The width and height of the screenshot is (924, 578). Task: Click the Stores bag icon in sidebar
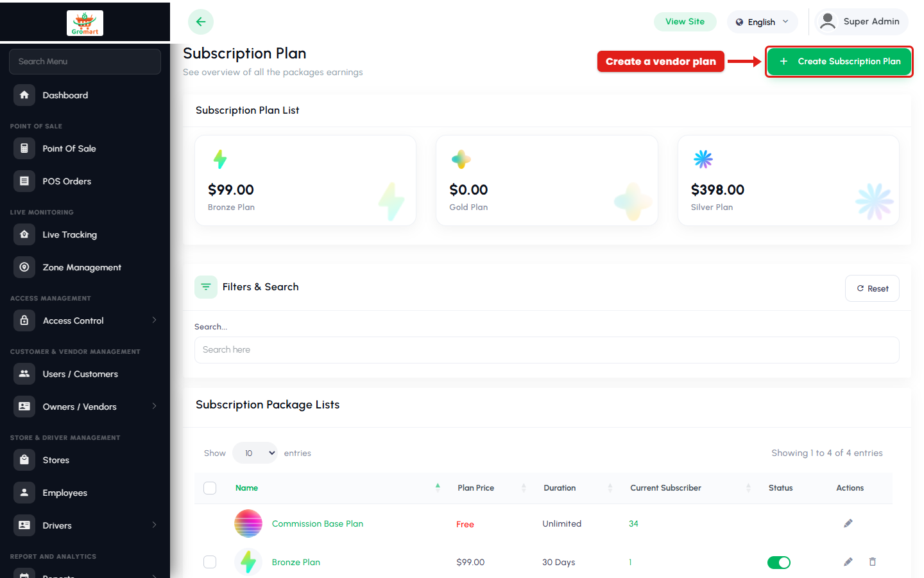click(x=24, y=460)
